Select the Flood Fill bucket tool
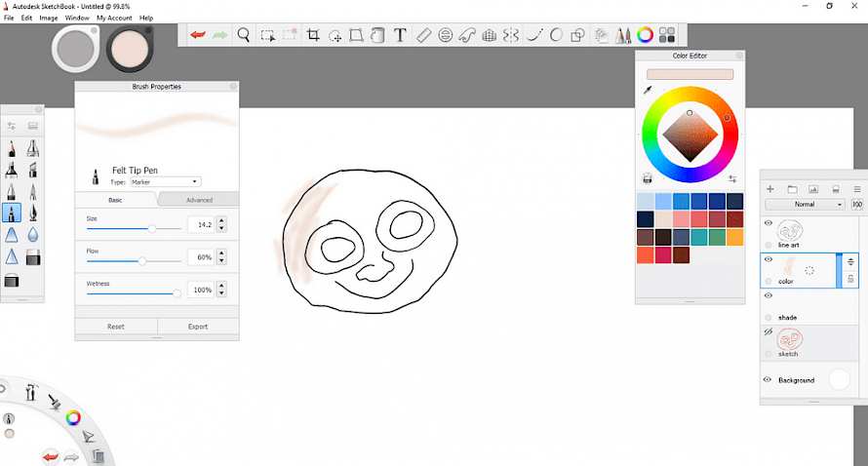This screenshot has height=466, width=868. [377, 35]
